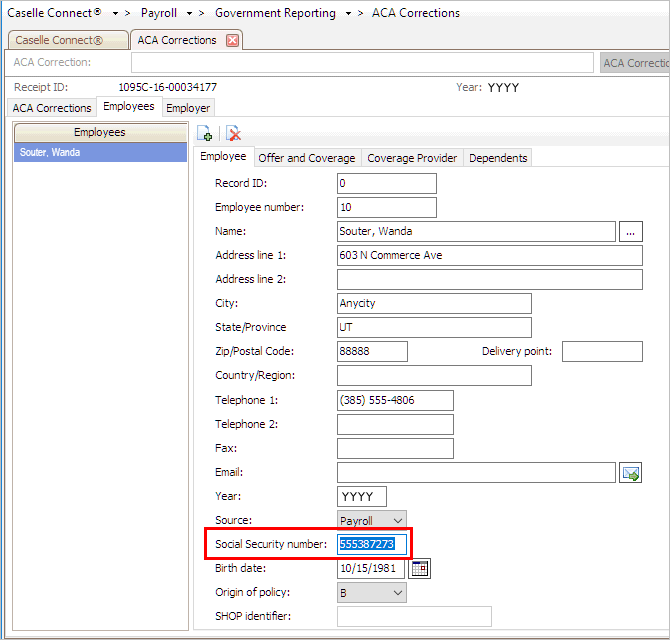Select Souter, Wanda in Employees list
The width and height of the screenshot is (670, 640).
pos(100,153)
